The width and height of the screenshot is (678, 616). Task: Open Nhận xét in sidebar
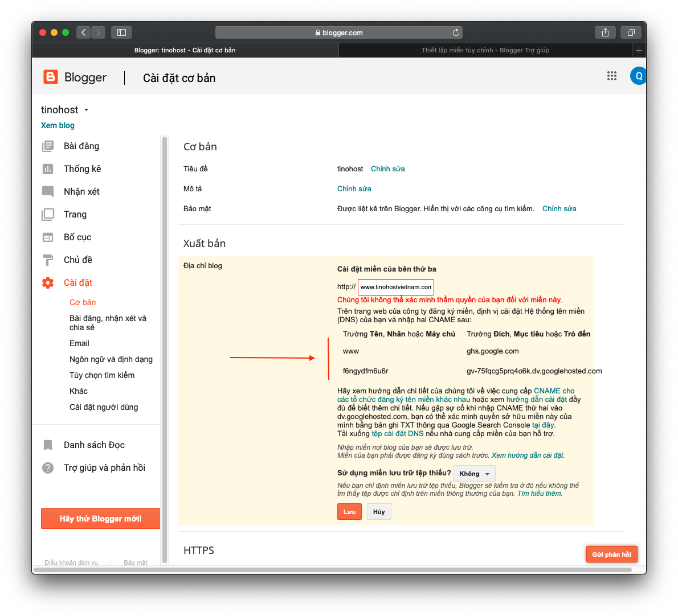[x=81, y=192]
